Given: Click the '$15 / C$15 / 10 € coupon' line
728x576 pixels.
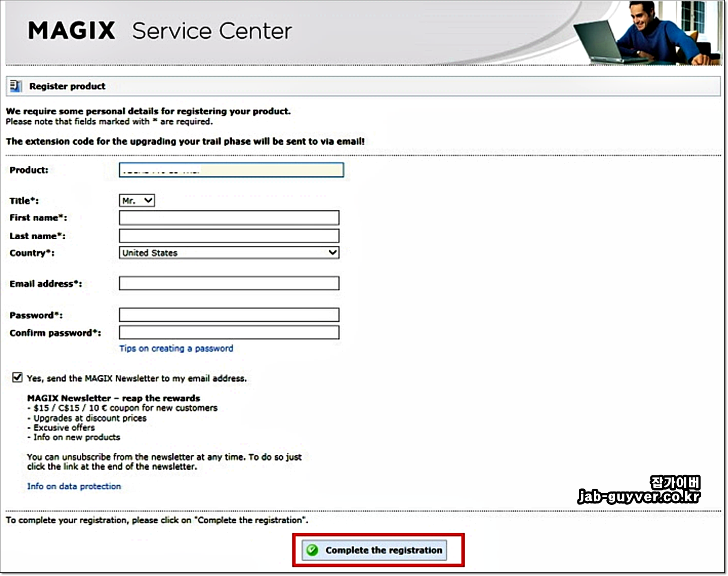Looking at the screenshot, I should point(122,408).
